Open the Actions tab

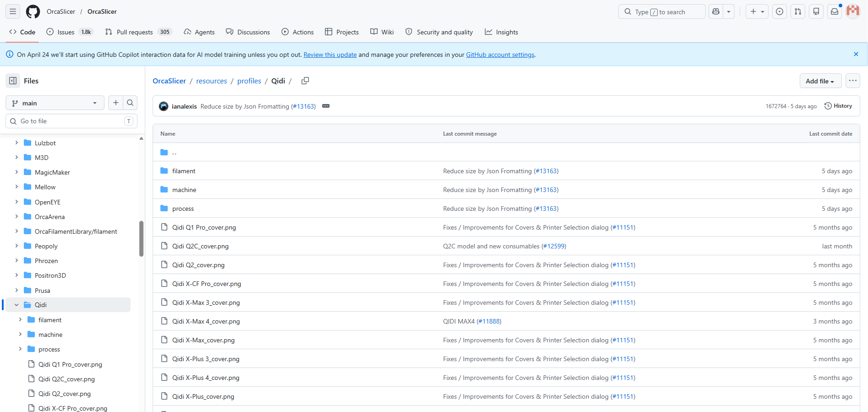tap(298, 32)
